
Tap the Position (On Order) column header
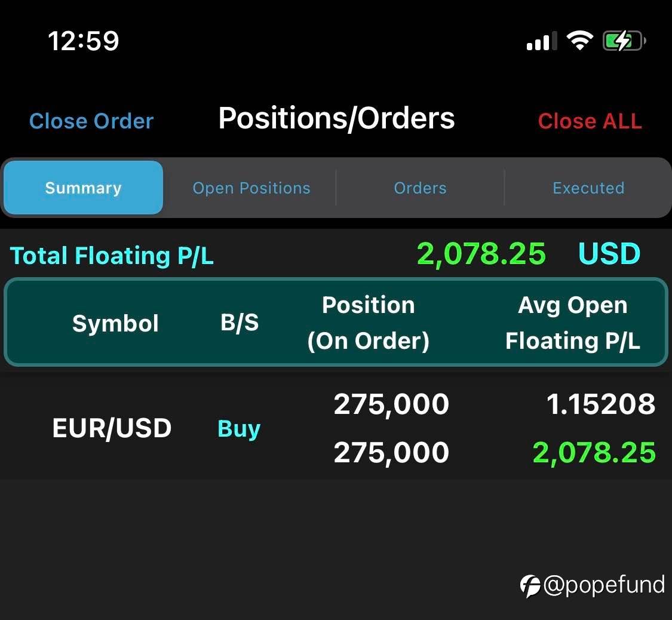pyautogui.click(x=368, y=323)
